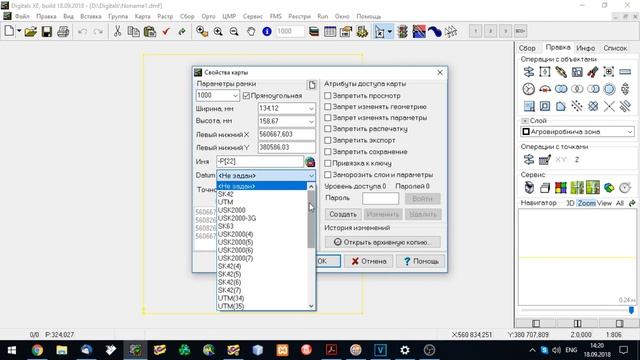Click the Datum list scrollbar thumb
Image resolution: width=640 pixels, height=360 pixels.
pyautogui.click(x=311, y=220)
